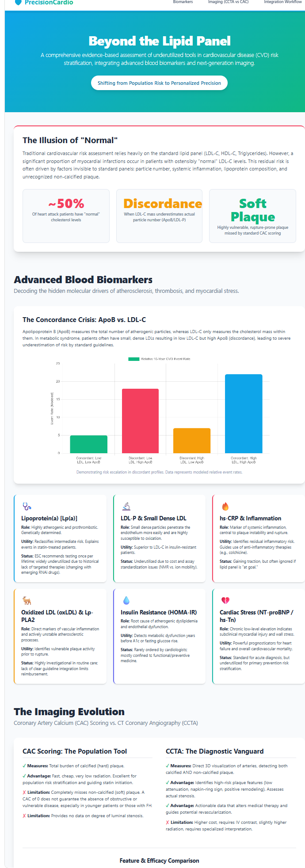Select the '~50%' heart attack statistic card
305x868 pixels.
(66, 216)
